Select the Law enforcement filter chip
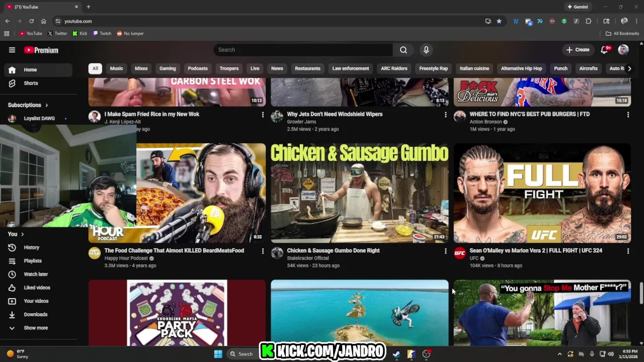The width and height of the screenshot is (644, 362). 351,69
